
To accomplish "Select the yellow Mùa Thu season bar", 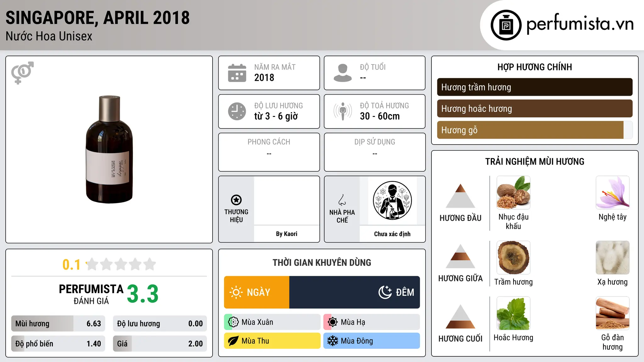I will click(272, 341).
